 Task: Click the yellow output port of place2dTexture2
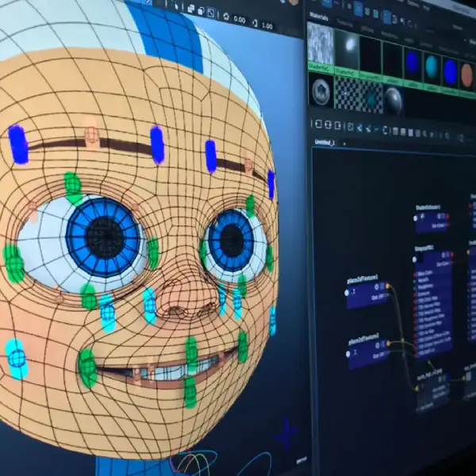(389, 344)
